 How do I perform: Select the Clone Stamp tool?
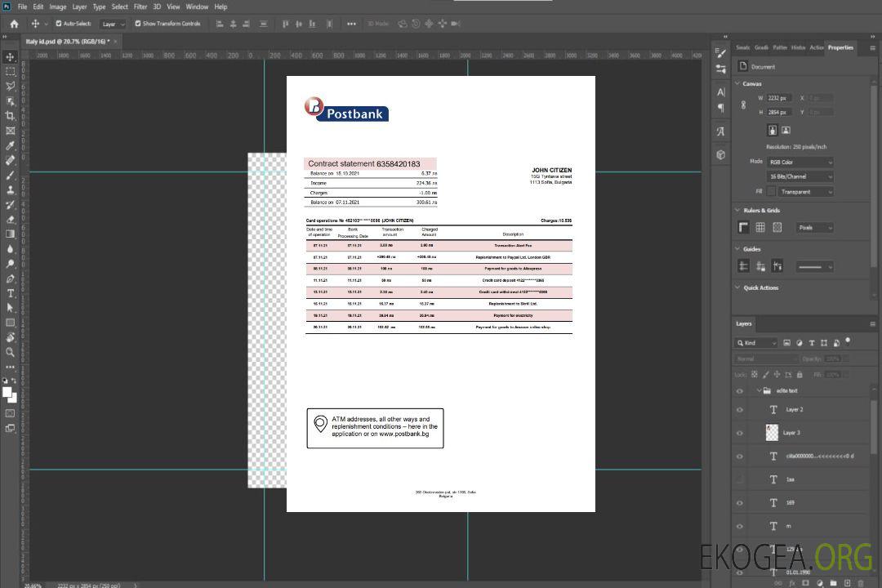pyautogui.click(x=10, y=189)
